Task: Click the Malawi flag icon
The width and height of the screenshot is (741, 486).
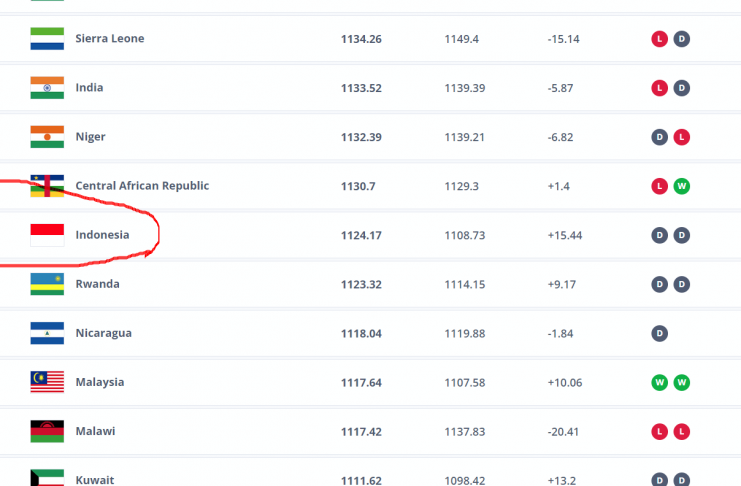Action: coord(47,431)
